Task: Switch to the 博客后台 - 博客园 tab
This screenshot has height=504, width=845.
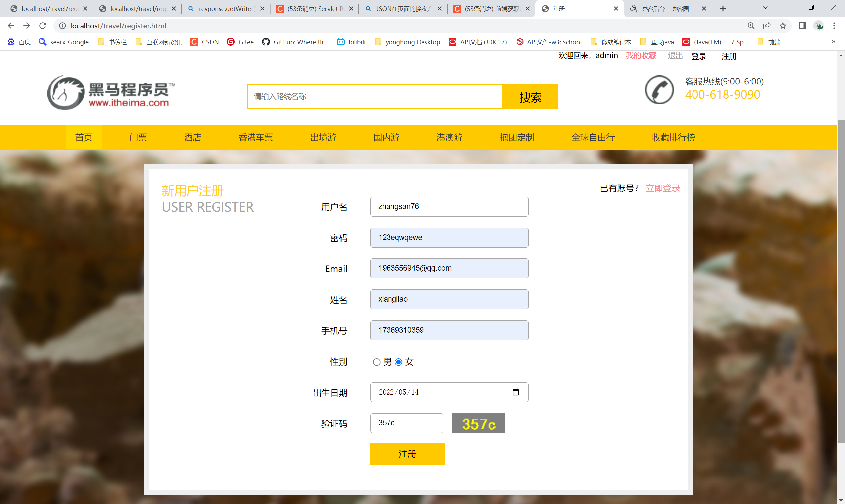Action: pos(665,9)
